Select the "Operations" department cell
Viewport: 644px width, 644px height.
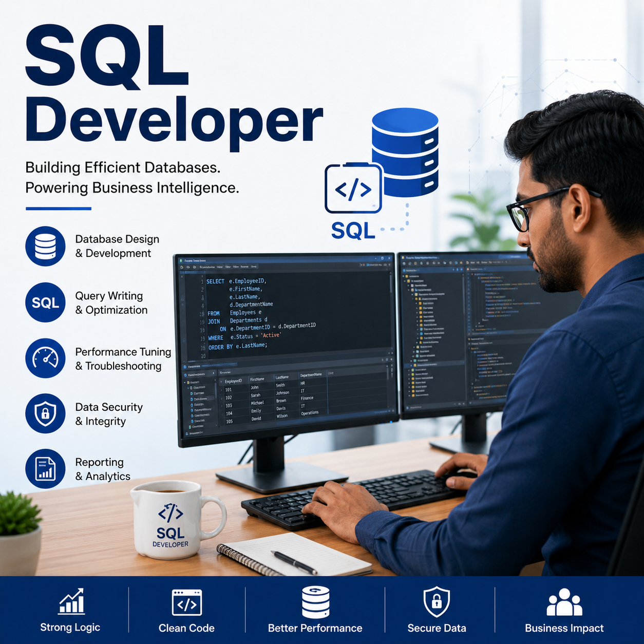(x=310, y=413)
